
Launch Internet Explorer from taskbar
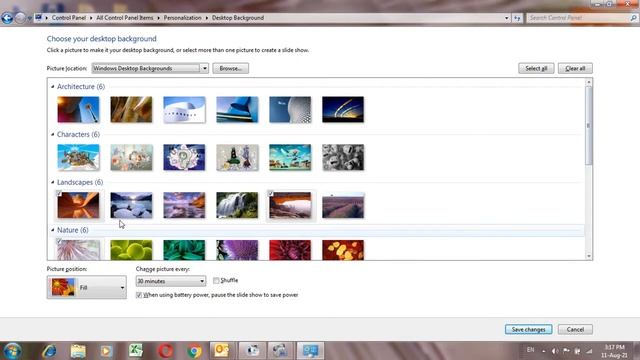click(50, 351)
